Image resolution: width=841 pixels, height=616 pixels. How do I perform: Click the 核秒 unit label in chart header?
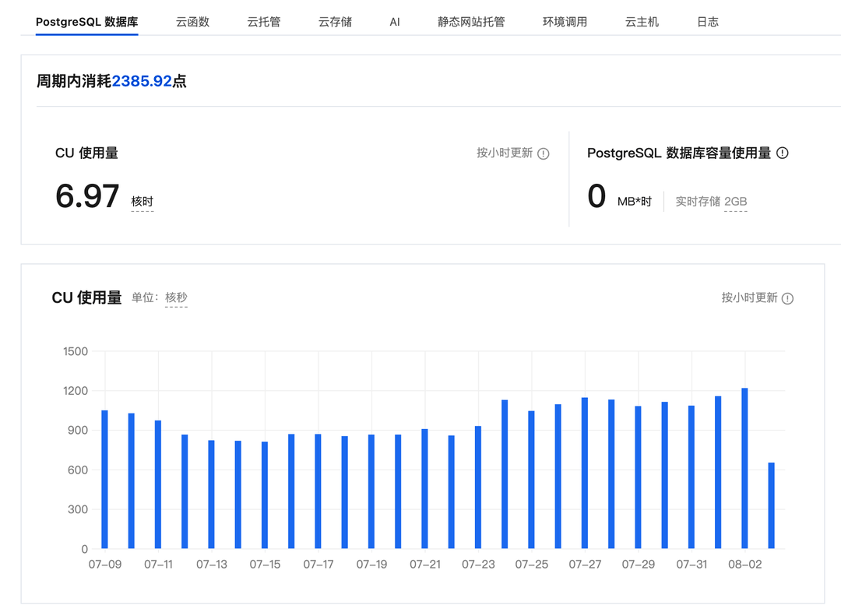[176, 297]
